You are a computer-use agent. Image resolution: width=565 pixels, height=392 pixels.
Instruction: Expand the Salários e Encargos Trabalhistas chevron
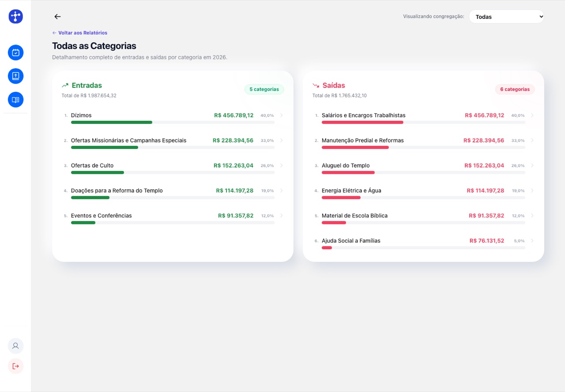[x=532, y=116]
